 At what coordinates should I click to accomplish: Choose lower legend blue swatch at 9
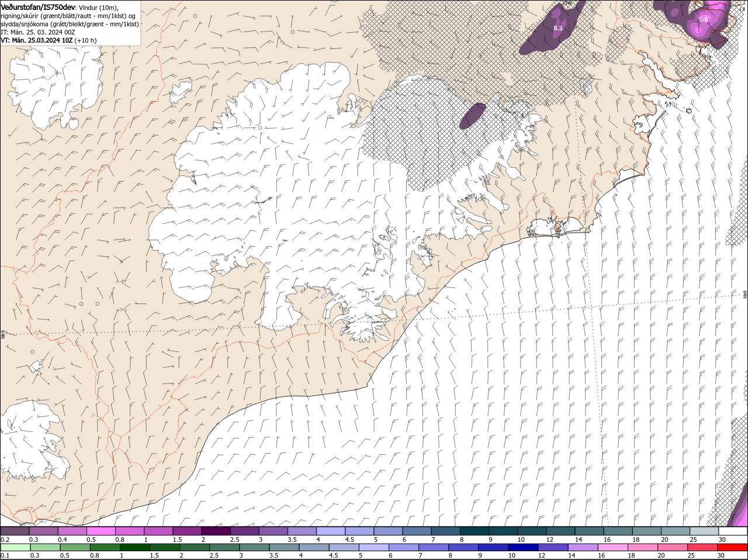click(494, 547)
